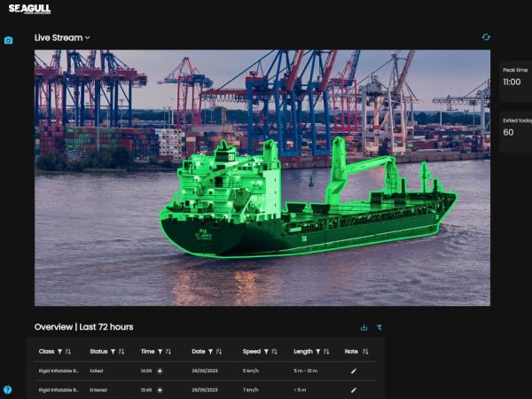
Task: Select Rigid Inflatable class in Entered row
Action: click(59, 390)
